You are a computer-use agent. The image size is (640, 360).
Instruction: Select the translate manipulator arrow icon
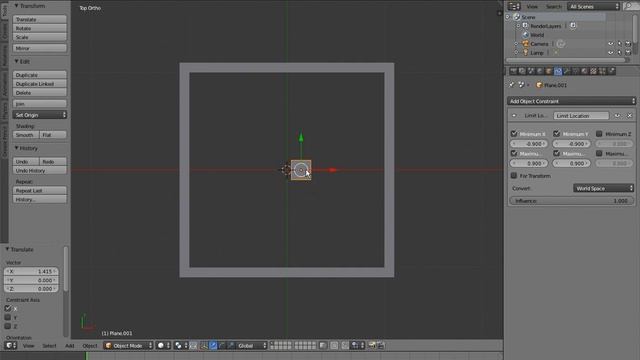pos(213,345)
